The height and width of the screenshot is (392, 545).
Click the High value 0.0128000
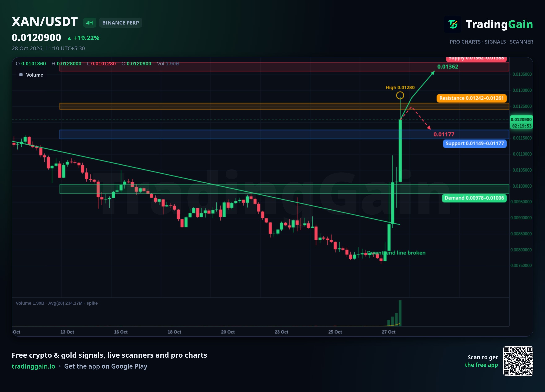coord(69,64)
